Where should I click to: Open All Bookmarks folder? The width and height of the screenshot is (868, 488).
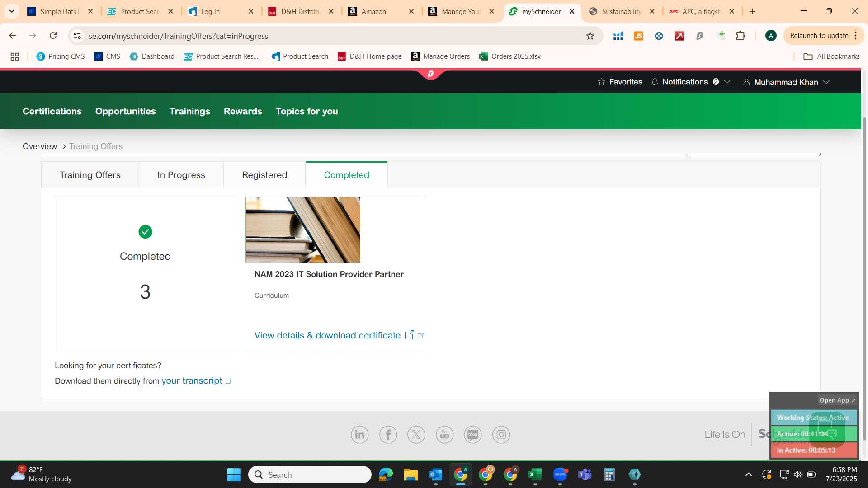[x=831, y=56]
